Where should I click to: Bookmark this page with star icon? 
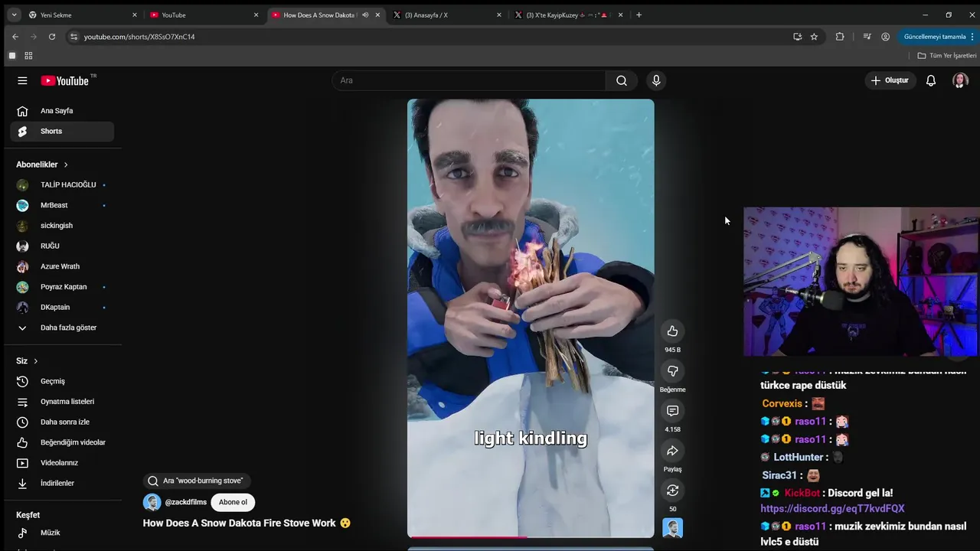point(814,37)
